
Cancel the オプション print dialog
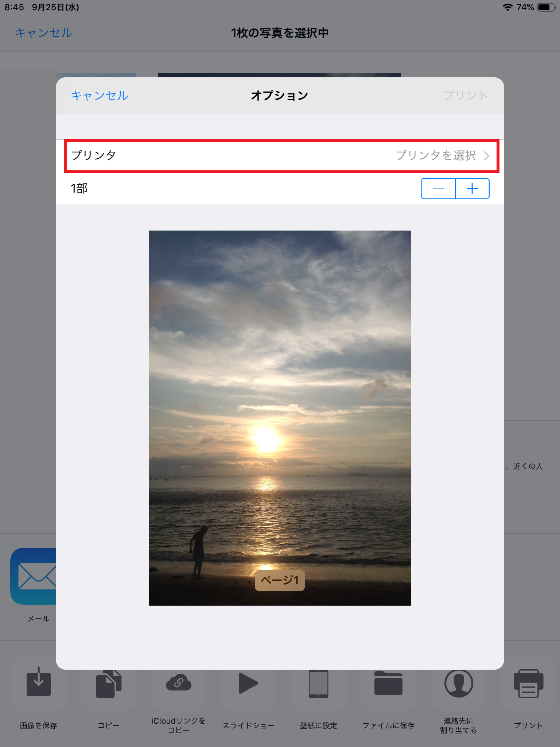(x=100, y=96)
